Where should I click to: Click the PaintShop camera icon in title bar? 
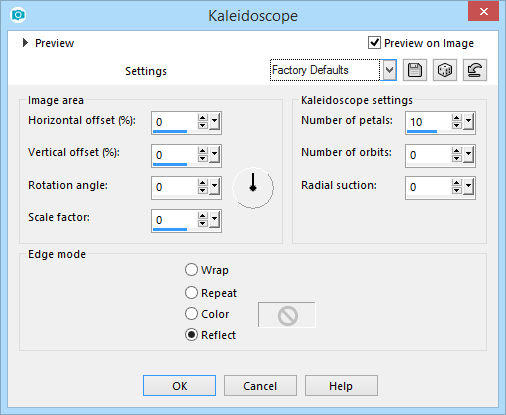18,15
